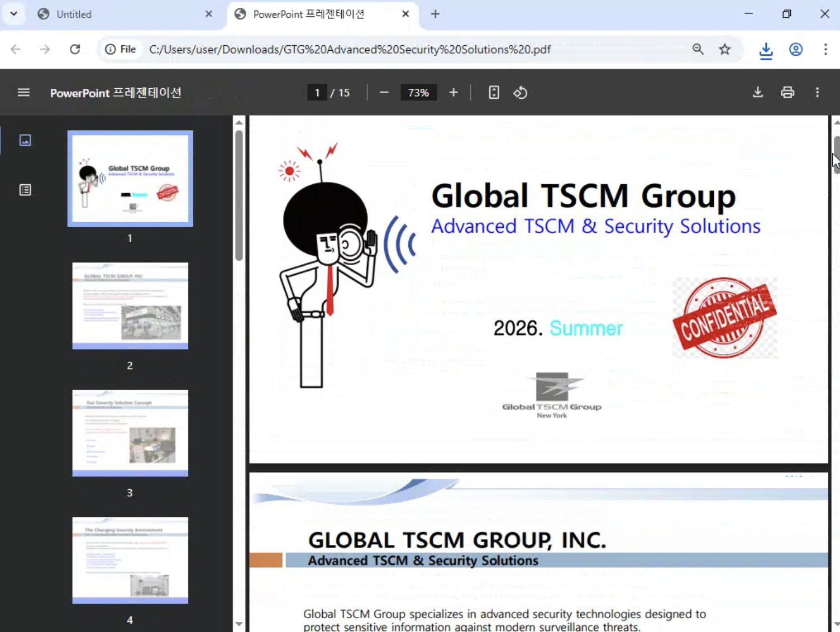Open the PDF viewer more actions menu
This screenshot has height=632, width=840.
click(x=818, y=93)
